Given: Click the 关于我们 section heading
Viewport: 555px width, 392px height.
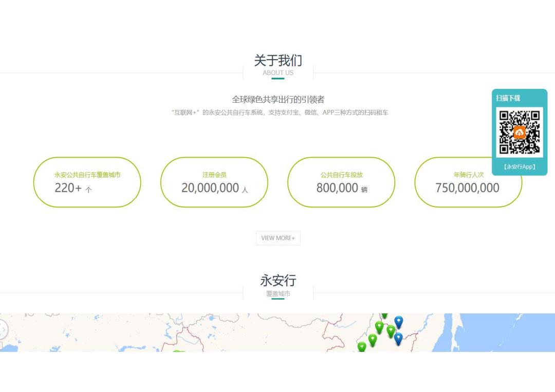Looking at the screenshot, I should (x=278, y=60).
